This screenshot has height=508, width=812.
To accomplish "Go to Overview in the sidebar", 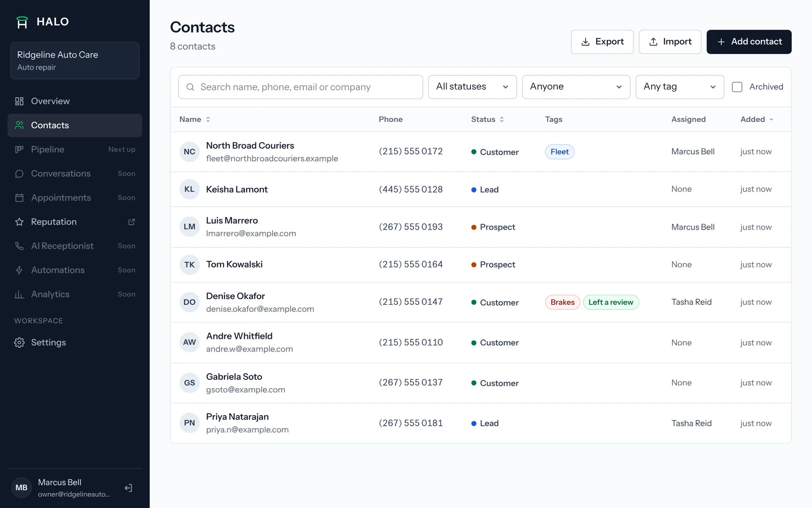I will 75,101.
